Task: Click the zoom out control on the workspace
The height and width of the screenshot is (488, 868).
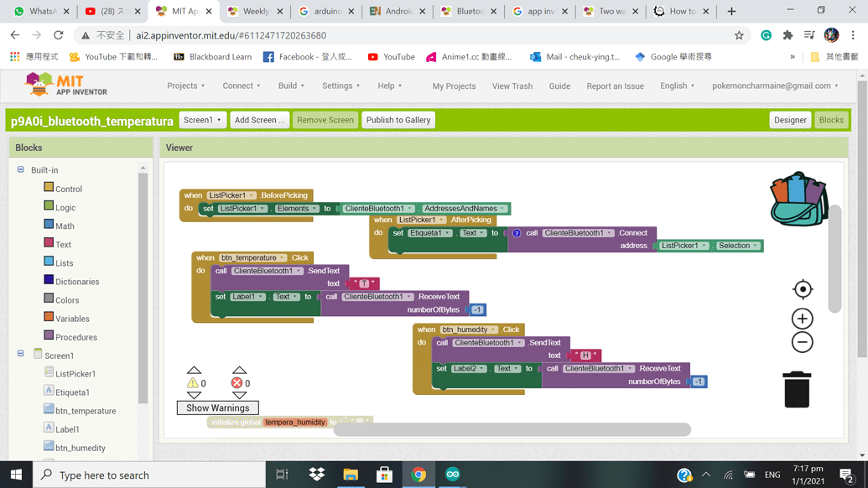Action: 802,342
